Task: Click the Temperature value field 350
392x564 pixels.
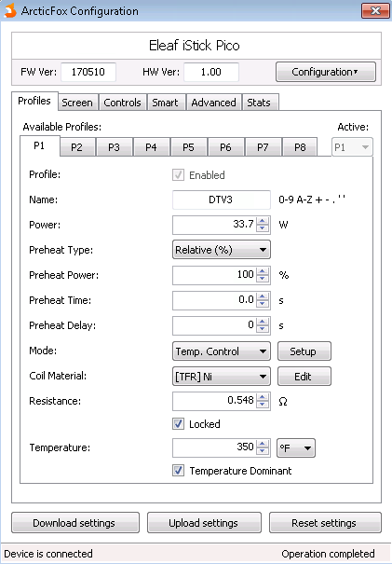Action: click(x=214, y=447)
